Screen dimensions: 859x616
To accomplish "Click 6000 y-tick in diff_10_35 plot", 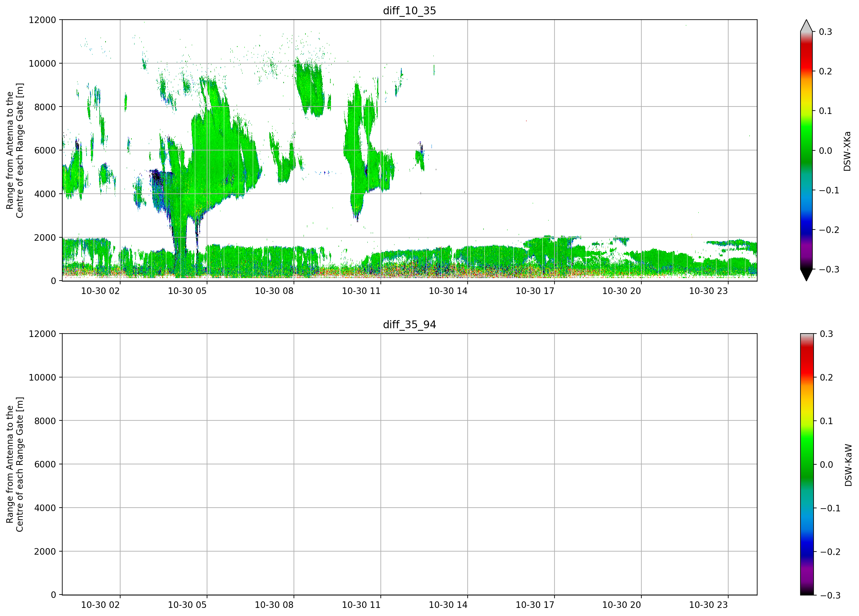I will (x=45, y=150).
